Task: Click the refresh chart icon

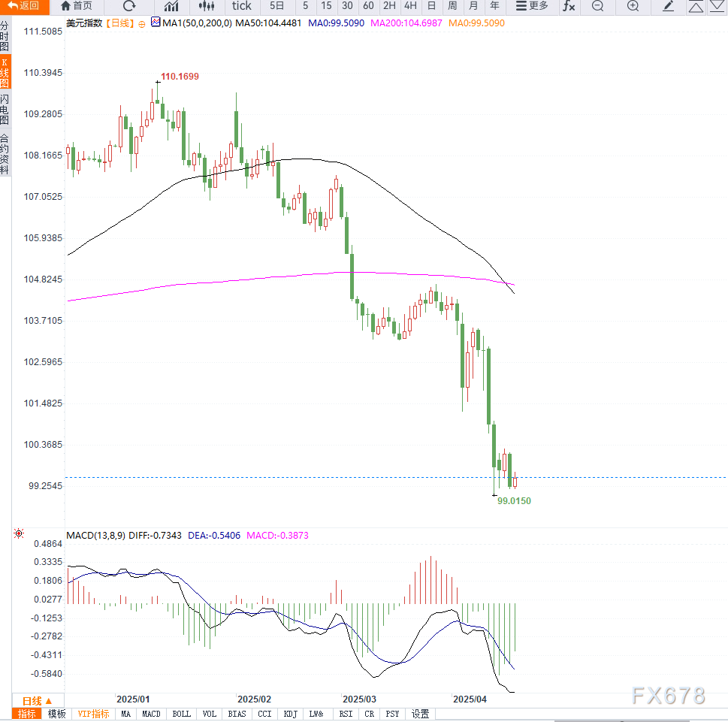Action: (x=129, y=6)
